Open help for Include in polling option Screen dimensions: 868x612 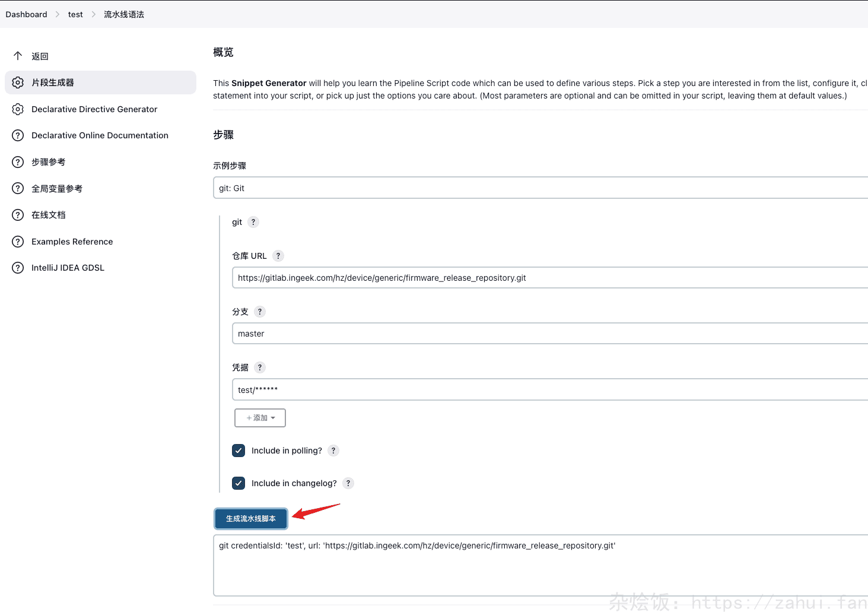pyautogui.click(x=333, y=451)
